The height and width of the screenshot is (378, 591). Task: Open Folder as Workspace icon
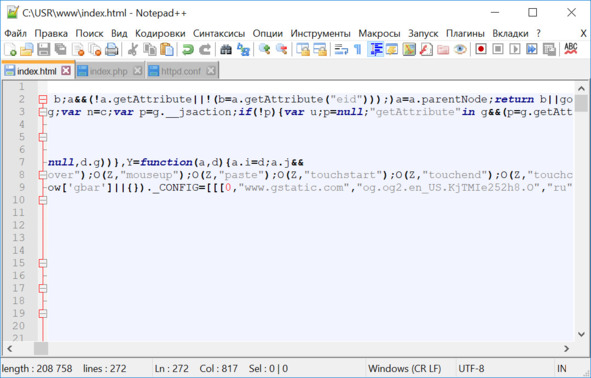click(x=443, y=49)
